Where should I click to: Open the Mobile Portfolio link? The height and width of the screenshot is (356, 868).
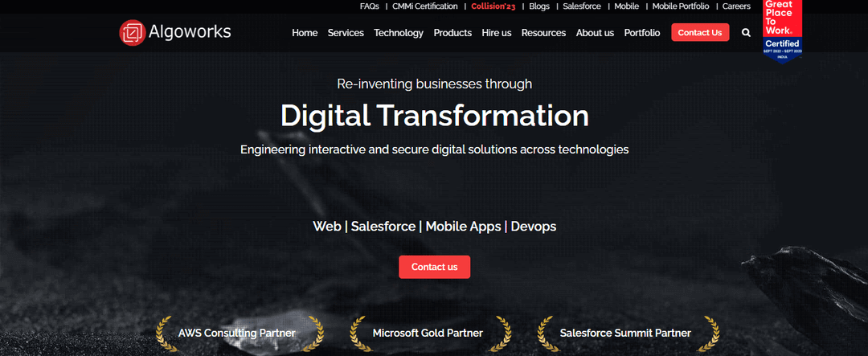(x=681, y=6)
